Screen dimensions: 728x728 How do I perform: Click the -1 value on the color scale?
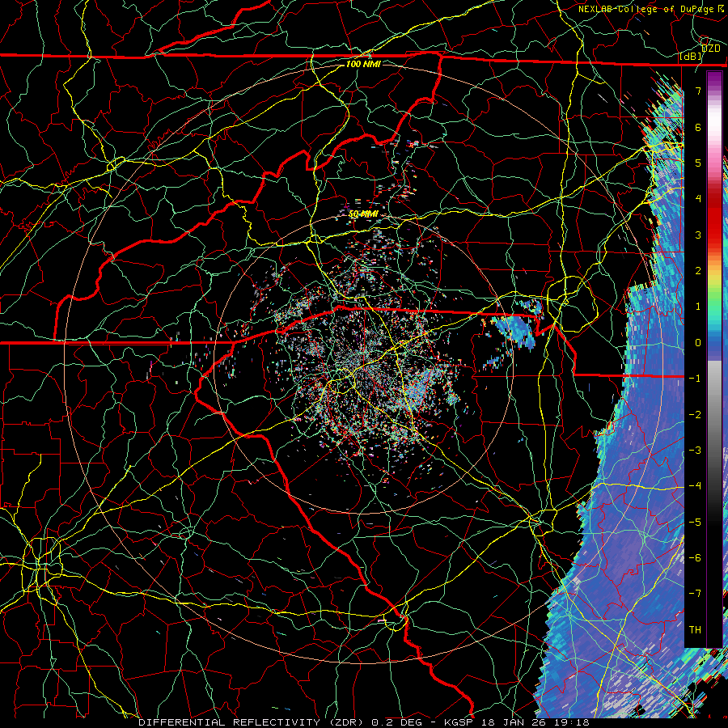[695, 379]
